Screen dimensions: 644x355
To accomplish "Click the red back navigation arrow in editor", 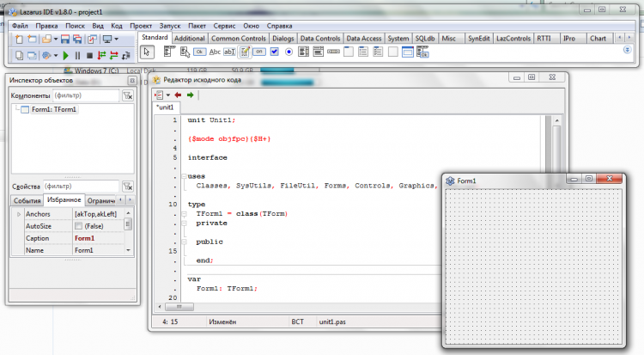I will 178,95.
